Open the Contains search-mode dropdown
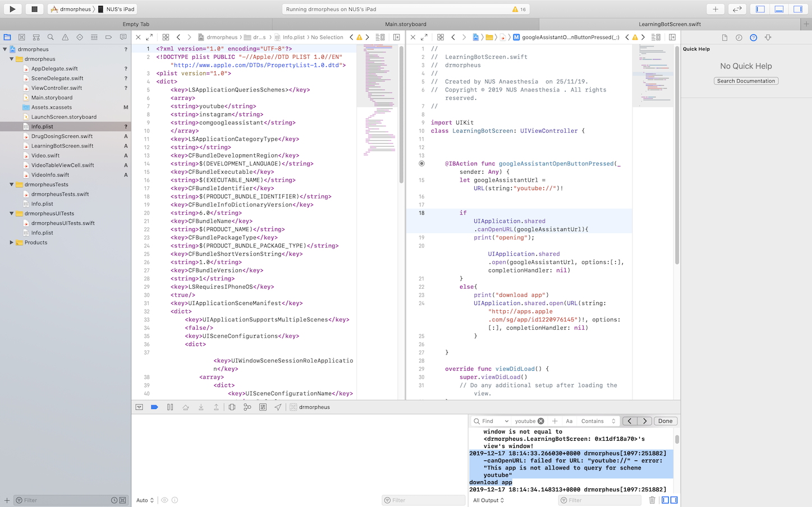 click(x=598, y=421)
